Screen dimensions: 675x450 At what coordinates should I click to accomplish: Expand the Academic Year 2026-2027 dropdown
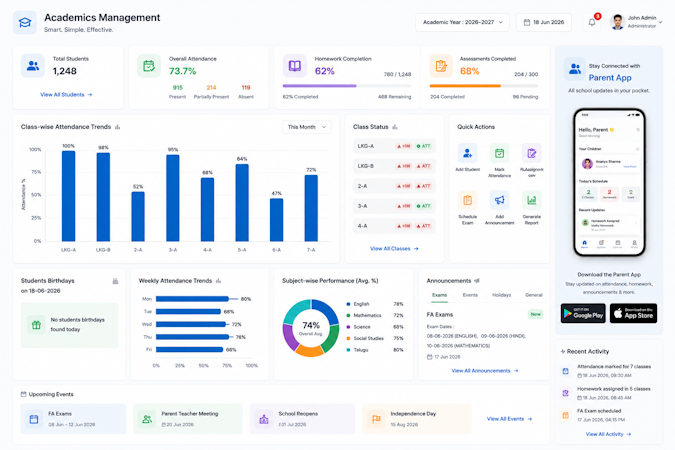click(x=462, y=22)
